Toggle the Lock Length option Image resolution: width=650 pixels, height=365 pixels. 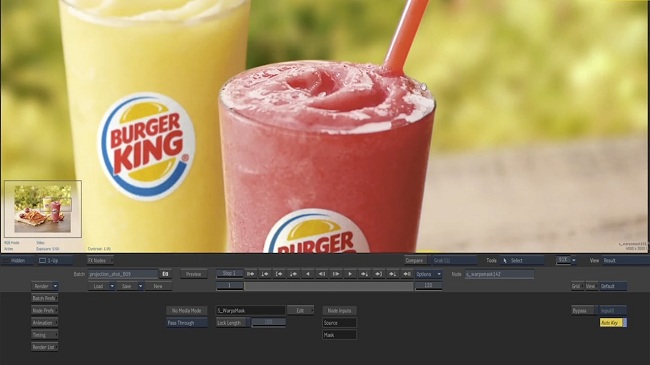tap(233, 322)
